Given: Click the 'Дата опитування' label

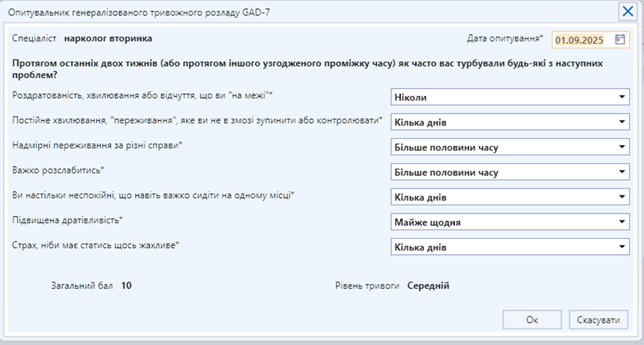Looking at the screenshot, I should click(506, 38).
